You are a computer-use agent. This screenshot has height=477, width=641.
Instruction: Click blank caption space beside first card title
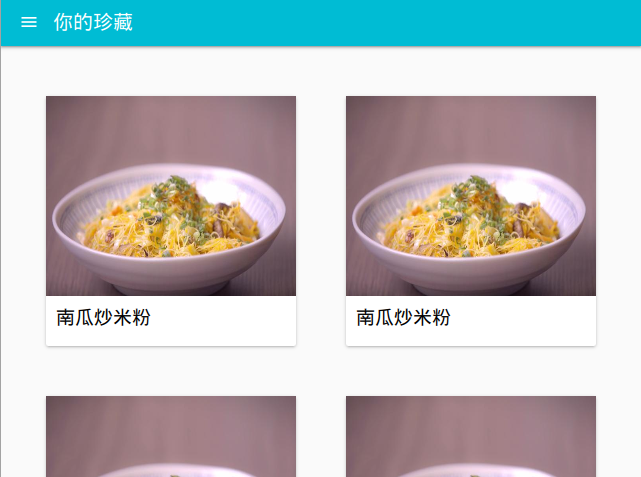tap(223, 321)
